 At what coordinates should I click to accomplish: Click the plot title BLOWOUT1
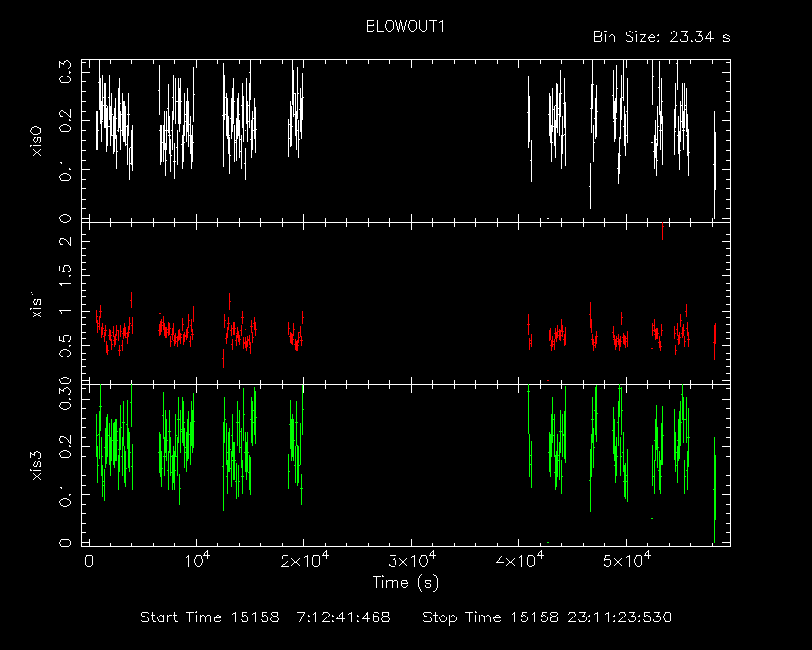(x=405, y=27)
